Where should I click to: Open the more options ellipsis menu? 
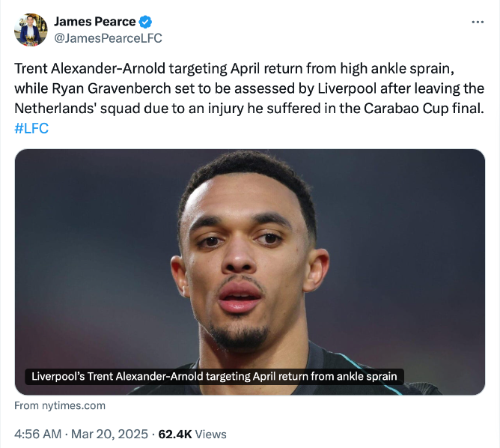coord(478,22)
